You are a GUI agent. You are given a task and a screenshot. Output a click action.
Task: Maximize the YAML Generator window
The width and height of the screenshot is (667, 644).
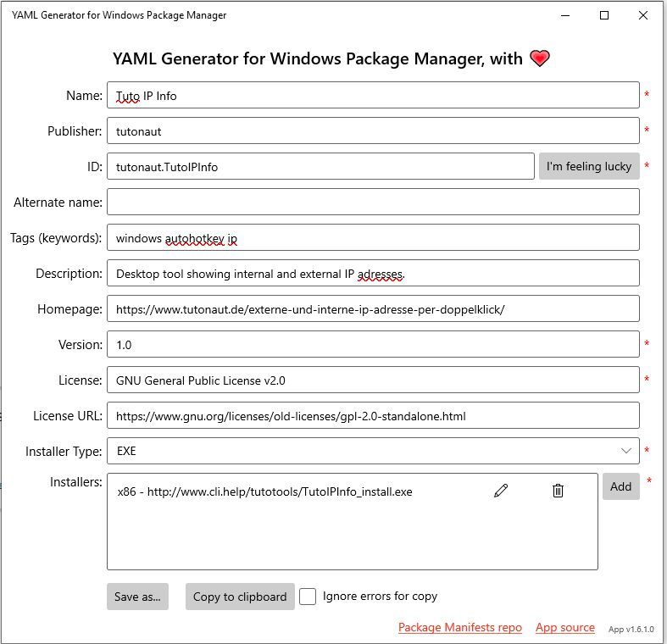pyautogui.click(x=604, y=16)
